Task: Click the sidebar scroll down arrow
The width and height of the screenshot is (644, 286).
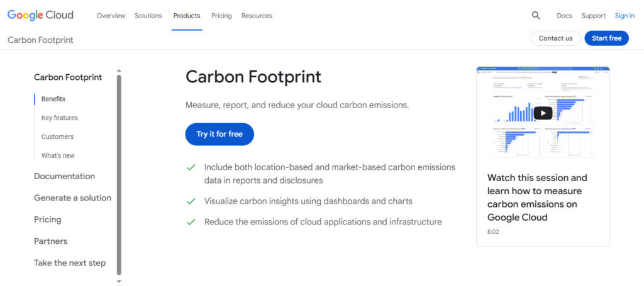Action: (x=119, y=282)
